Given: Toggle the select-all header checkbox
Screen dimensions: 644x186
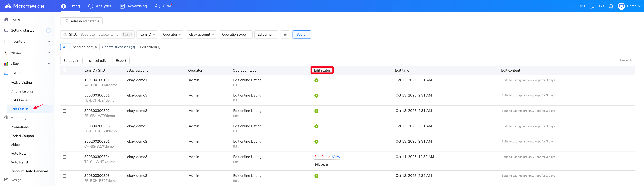Looking at the screenshot, I should tap(65, 70).
